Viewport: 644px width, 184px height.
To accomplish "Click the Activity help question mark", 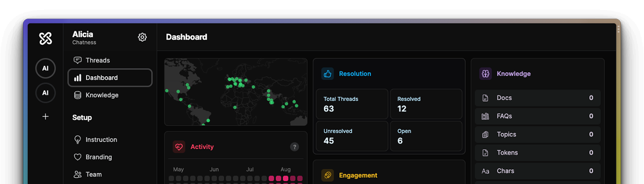I will click(294, 147).
